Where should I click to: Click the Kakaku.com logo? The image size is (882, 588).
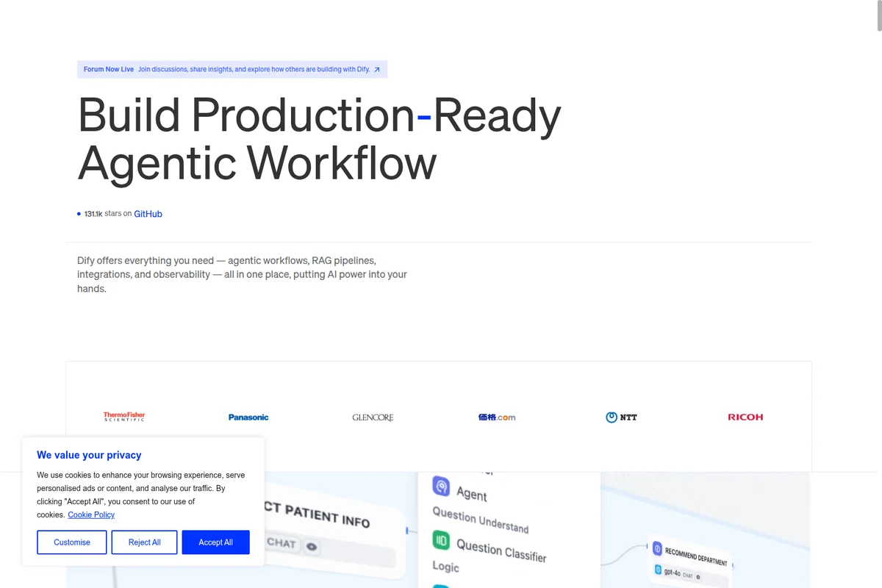(497, 417)
